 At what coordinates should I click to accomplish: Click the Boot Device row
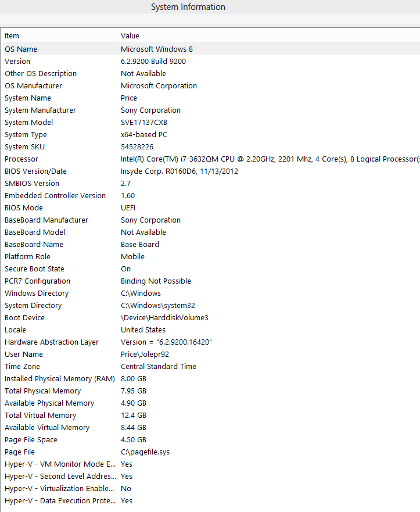pos(24,318)
